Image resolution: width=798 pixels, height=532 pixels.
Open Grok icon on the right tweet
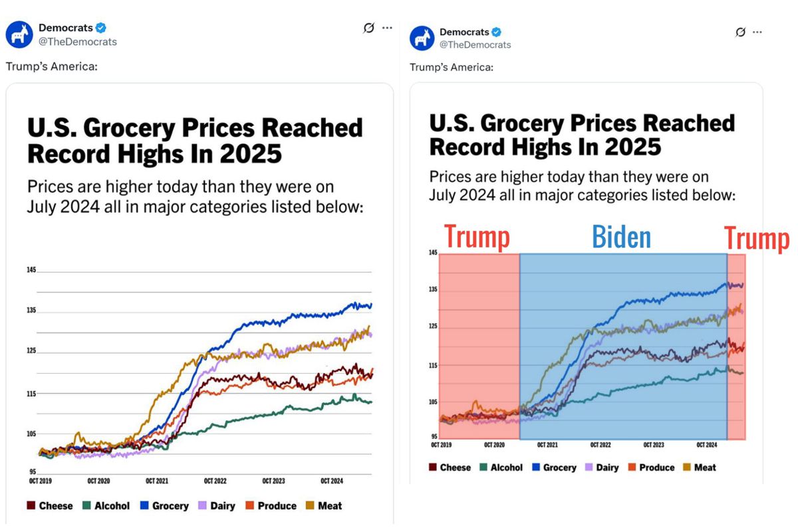tap(740, 32)
